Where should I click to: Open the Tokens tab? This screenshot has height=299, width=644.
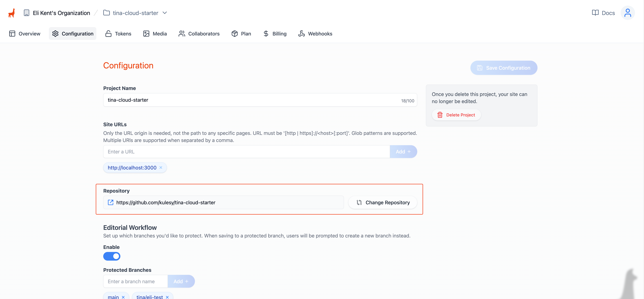pyautogui.click(x=118, y=34)
